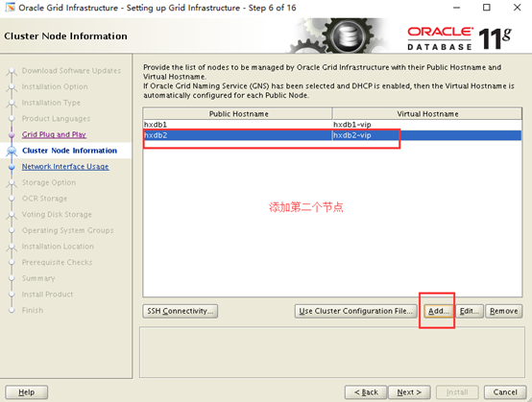Maximize the installer window

[487, 7]
